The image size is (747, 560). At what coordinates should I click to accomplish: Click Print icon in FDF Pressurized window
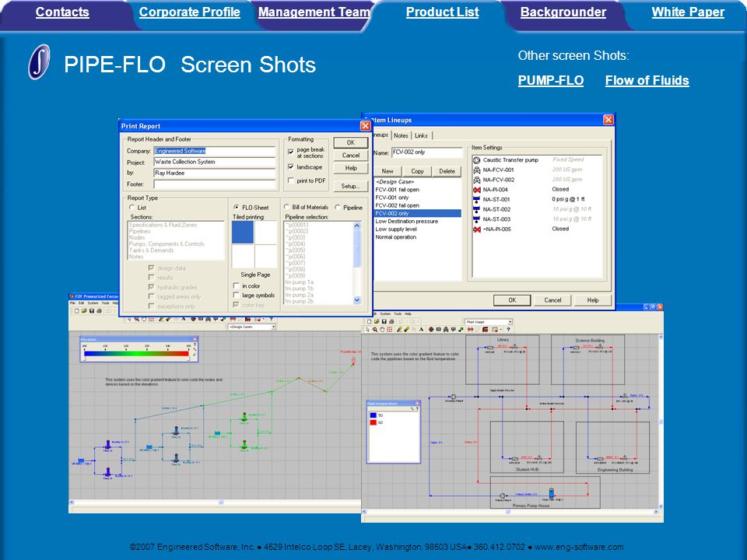click(x=99, y=311)
